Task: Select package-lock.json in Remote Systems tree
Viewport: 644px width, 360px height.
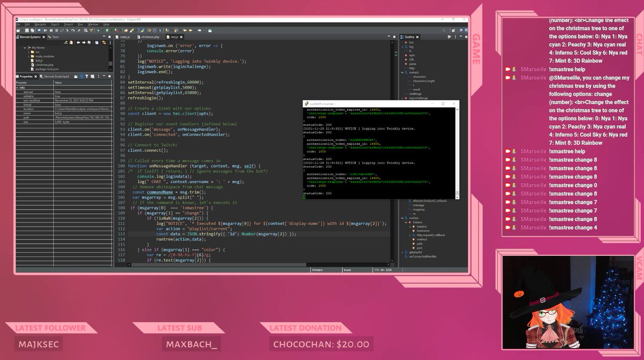Action: click(x=45, y=69)
